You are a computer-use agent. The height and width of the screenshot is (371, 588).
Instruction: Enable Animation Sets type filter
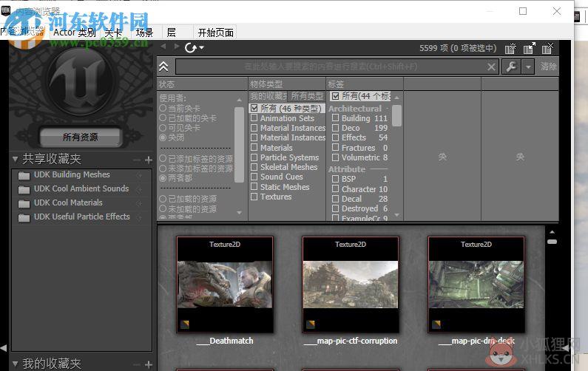[x=254, y=118]
